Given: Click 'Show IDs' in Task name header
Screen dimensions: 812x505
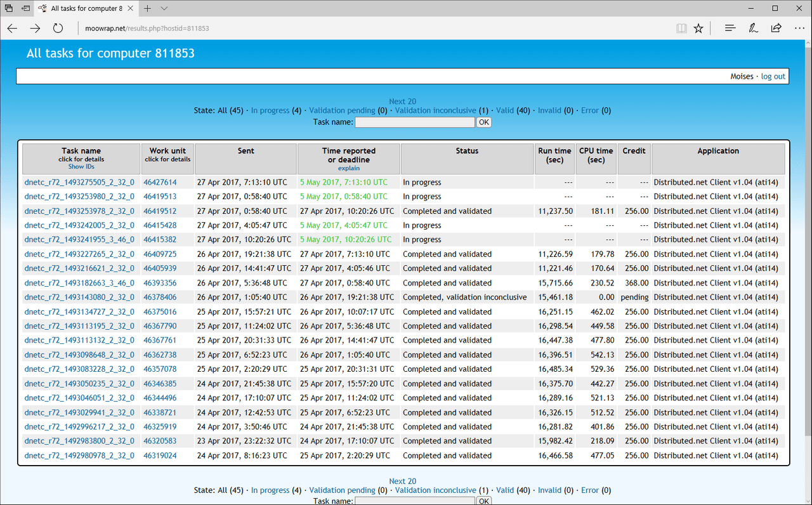Looking at the screenshot, I should [81, 167].
